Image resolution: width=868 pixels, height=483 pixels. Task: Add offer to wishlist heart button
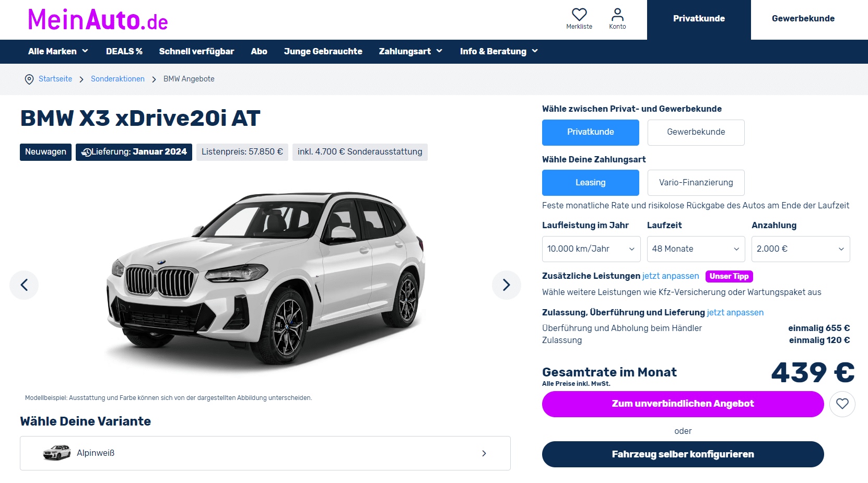coord(842,404)
